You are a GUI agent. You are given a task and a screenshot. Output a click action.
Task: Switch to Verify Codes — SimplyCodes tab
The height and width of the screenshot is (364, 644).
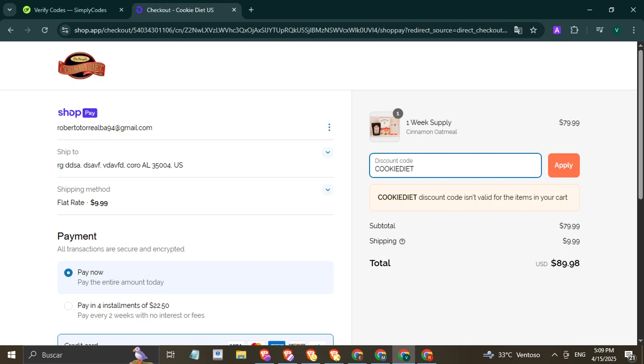[x=70, y=10]
